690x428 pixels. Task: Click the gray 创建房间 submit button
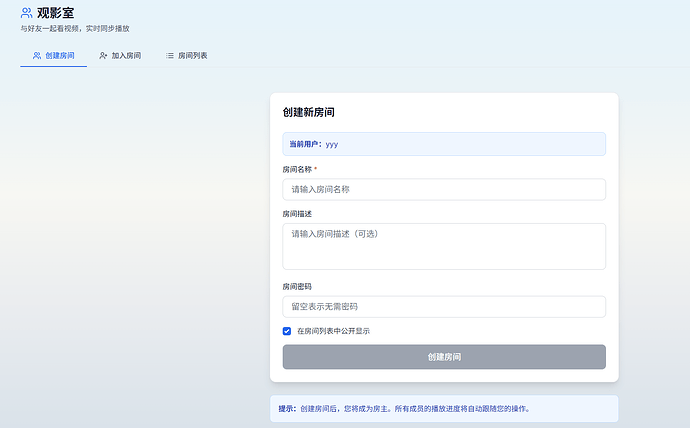[x=444, y=357]
